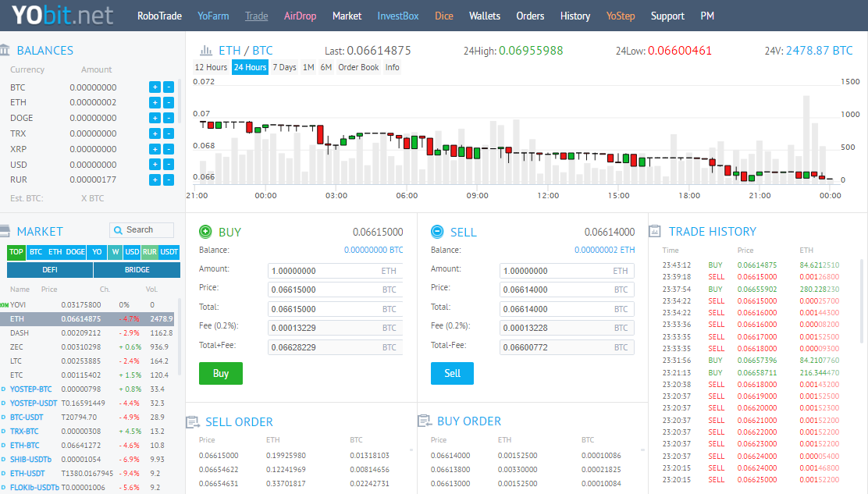The image size is (868, 494).
Task: Filter market list by RUR pairs
Action: click(149, 252)
